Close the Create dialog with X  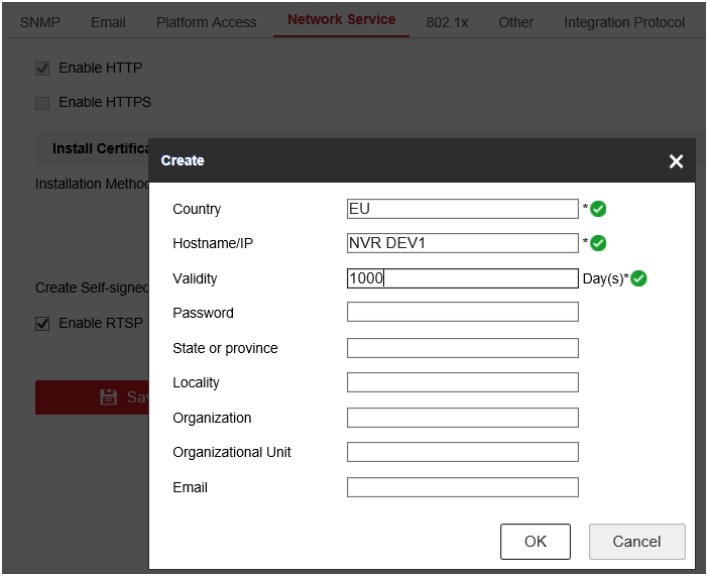(x=676, y=161)
